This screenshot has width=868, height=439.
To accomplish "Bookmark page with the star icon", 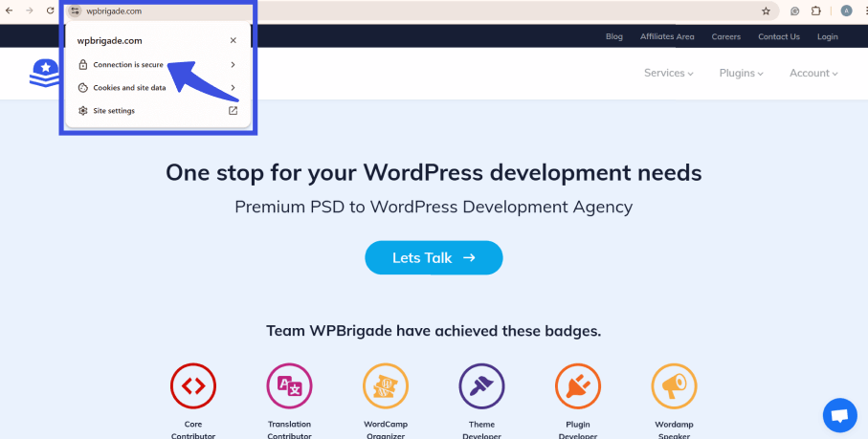I will click(767, 11).
